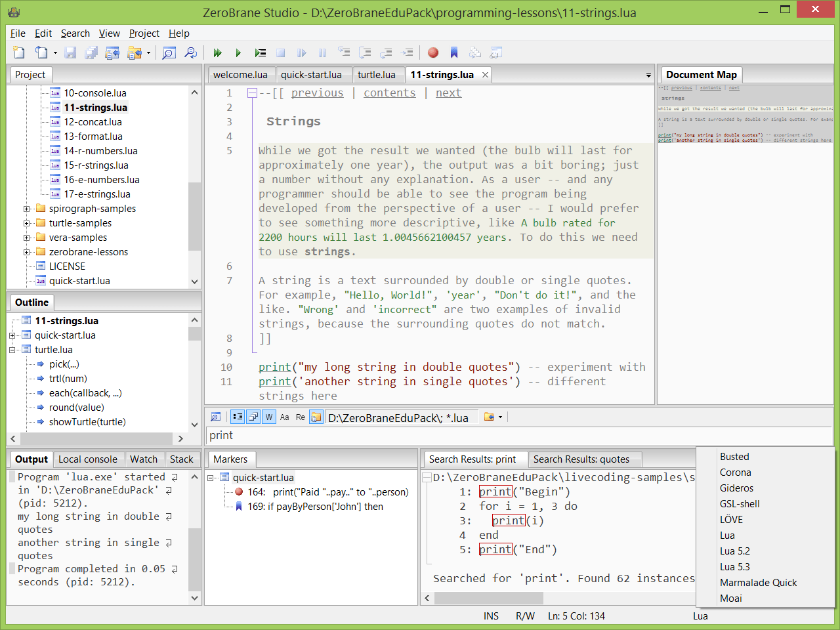
Task: Create a new file using toolbar icon
Action: tap(18, 52)
